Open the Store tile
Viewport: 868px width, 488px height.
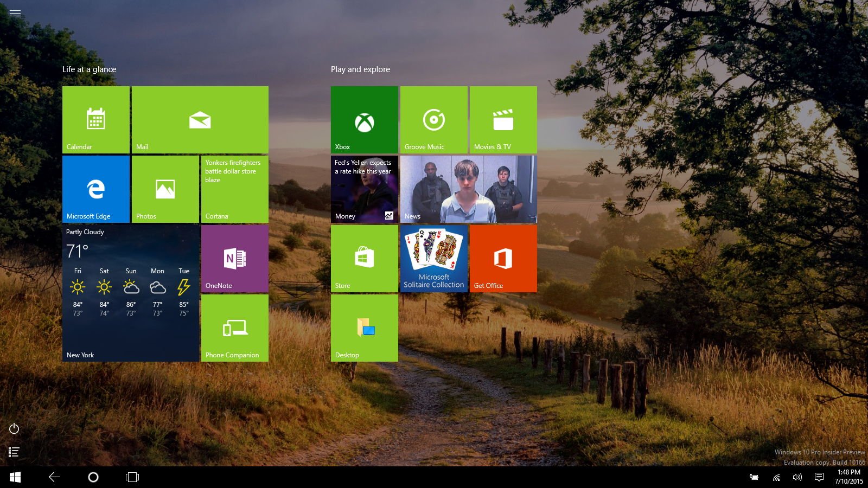click(x=365, y=259)
